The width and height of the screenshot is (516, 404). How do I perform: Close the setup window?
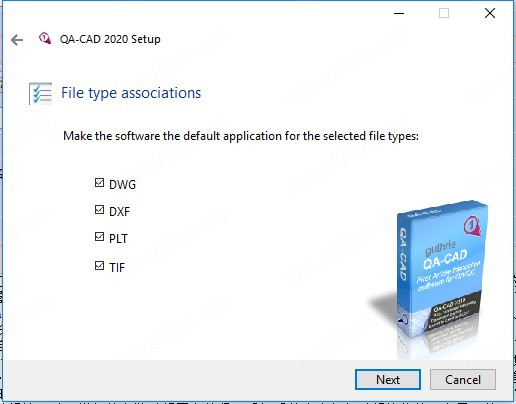pyautogui.click(x=490, y=13)
